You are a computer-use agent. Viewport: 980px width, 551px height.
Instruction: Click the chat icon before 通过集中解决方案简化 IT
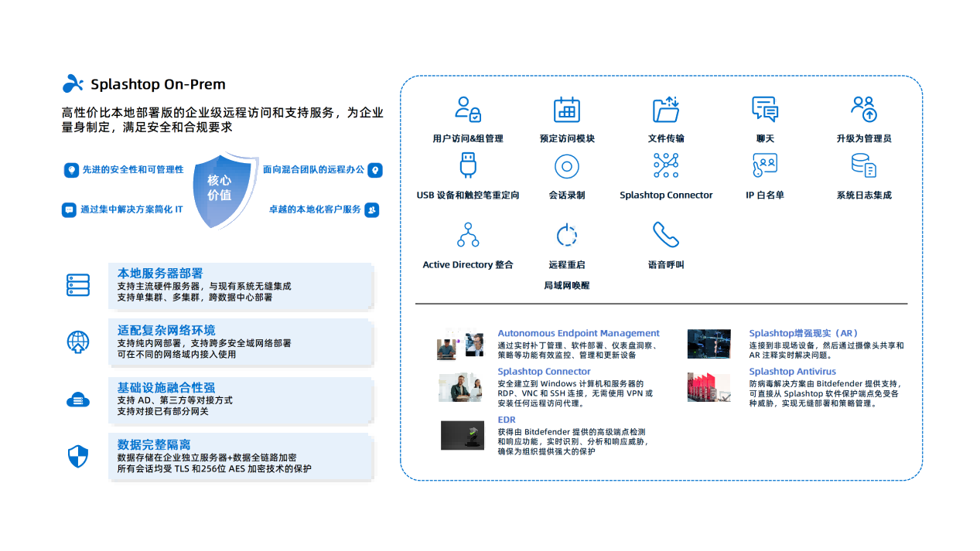(69, 209)
